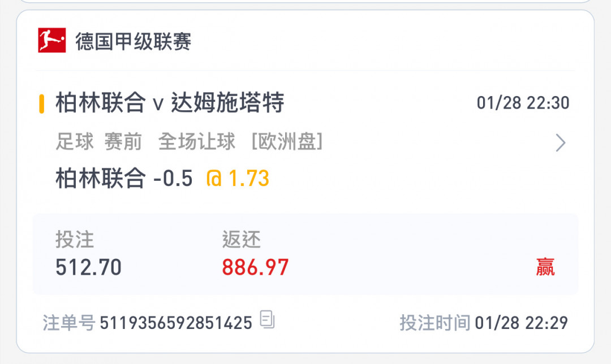This screenshot has height=364, width=611.
Task: Click the 赛前 pre-match label
Action: pyautogui.click(x=123, y=141)
